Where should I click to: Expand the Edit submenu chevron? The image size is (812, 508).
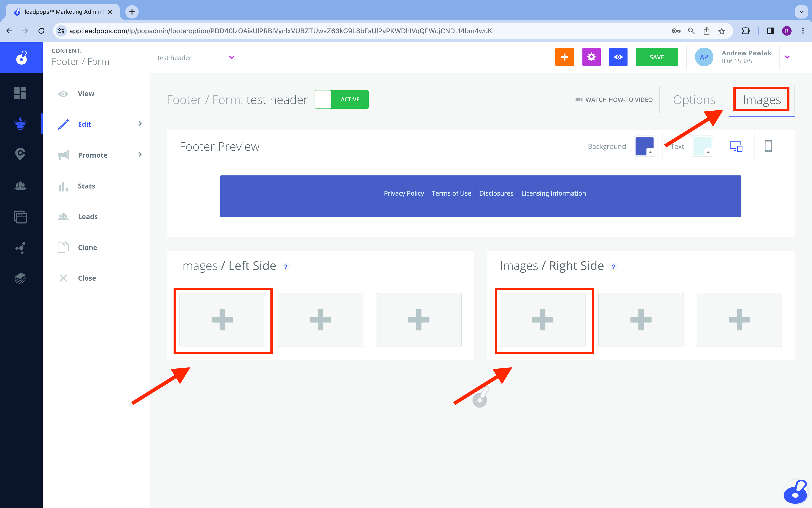(140, 124)
